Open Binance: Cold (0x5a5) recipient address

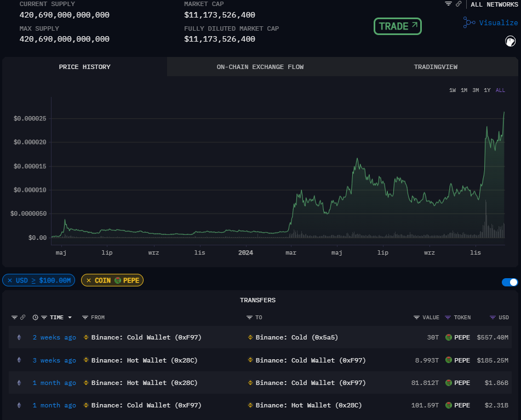point(296,337)
